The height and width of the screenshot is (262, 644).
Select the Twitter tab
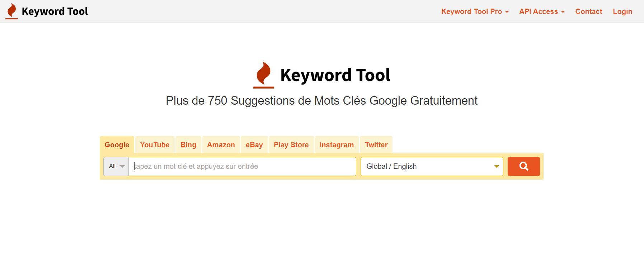pos(376,145)
